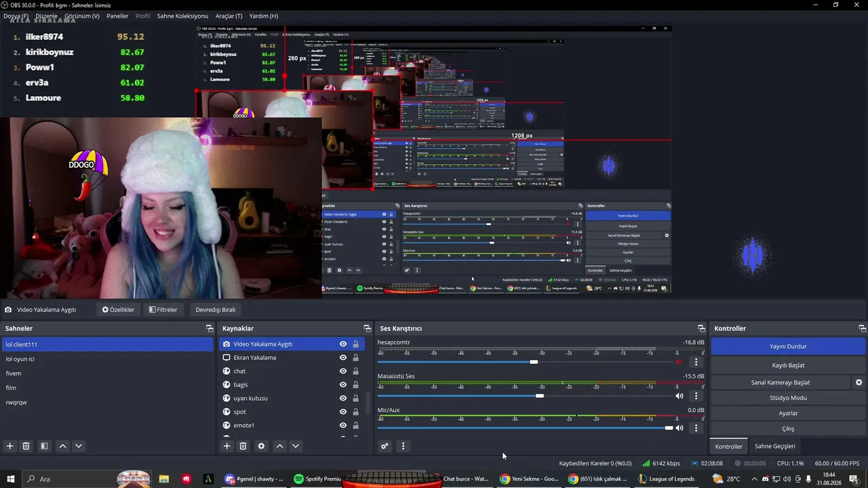Add a new scene with the plus icon
The width and height of the screenshot is (868, 488).
tap(9, 446)
